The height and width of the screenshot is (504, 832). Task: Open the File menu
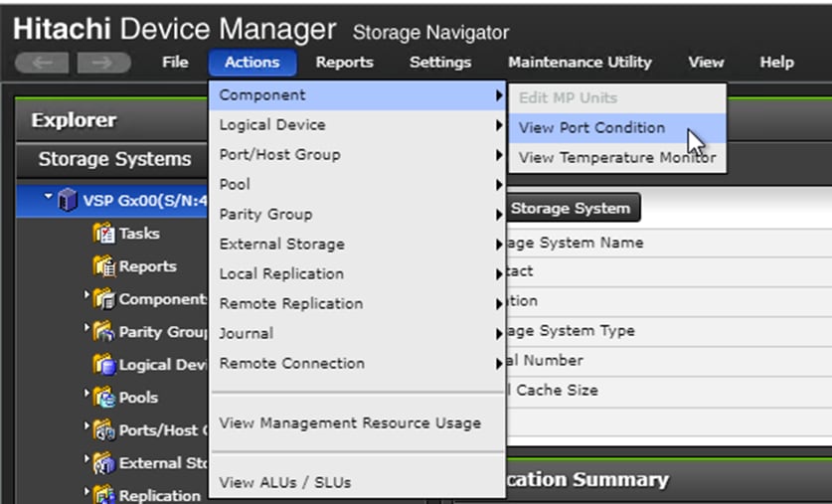coord(175,63)
